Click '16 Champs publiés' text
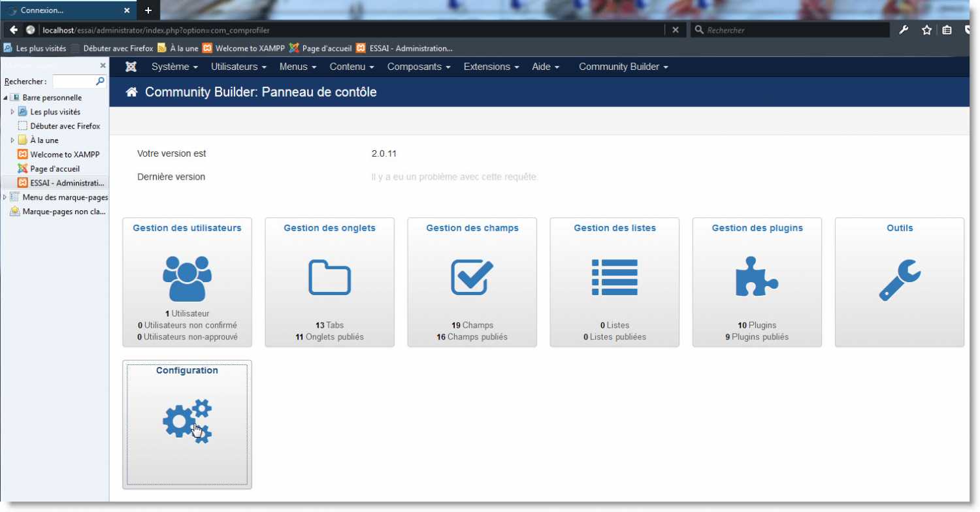The image size is (980, 512). [472, 337]
